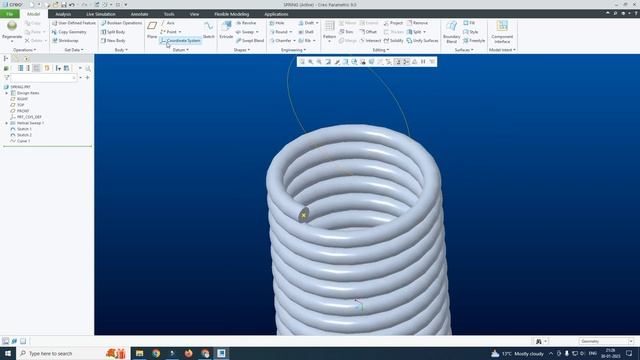Open the Sketch tool
The image size is (640, 360).
(209, 29)
